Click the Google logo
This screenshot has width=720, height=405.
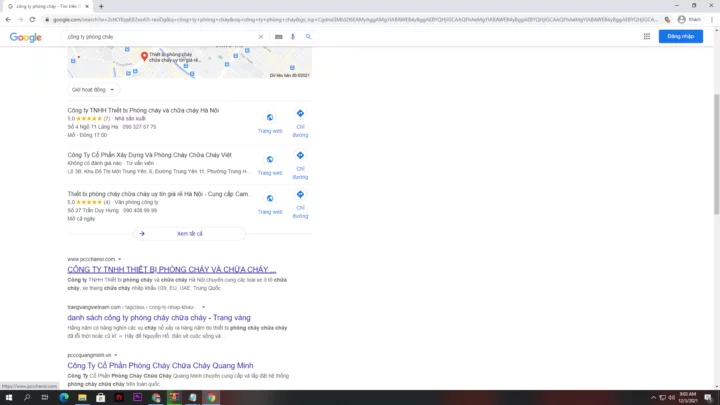click(26, 37)
